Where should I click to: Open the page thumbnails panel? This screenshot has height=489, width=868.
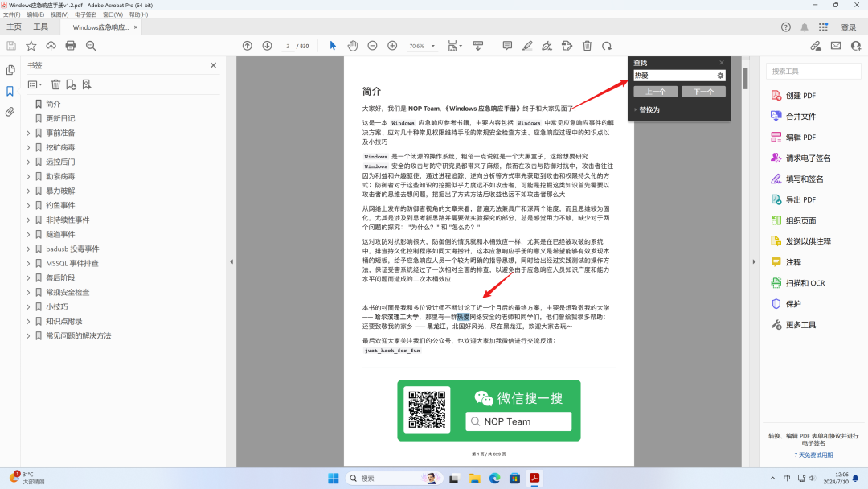pos(10,69)
